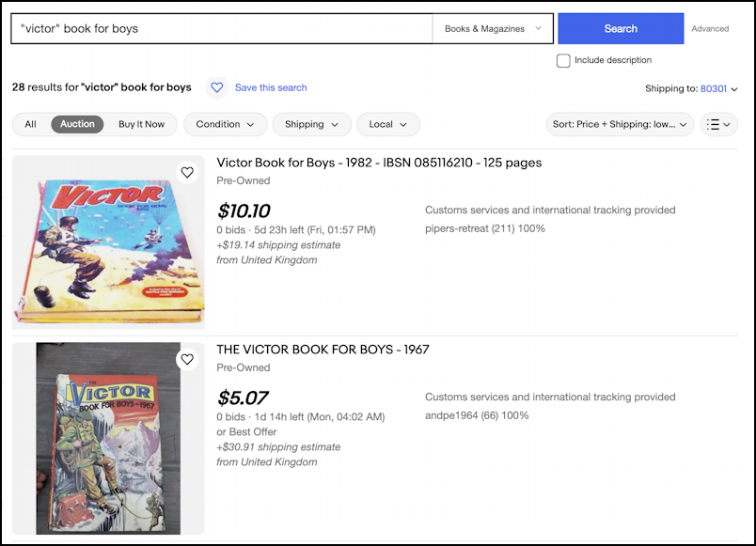Expand the Local filter
Viewport: 756px width, 546px height.
(x=388, y=124)
